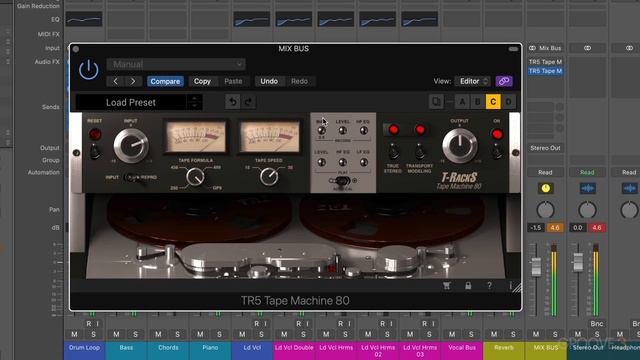640x360 pixels.
Task: Click the T-RackS undo arrow icon
Action: click(233, 102)
